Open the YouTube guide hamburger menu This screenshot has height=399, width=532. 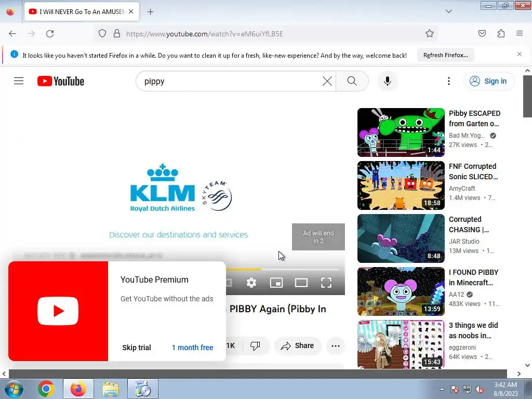coord(19,81)
